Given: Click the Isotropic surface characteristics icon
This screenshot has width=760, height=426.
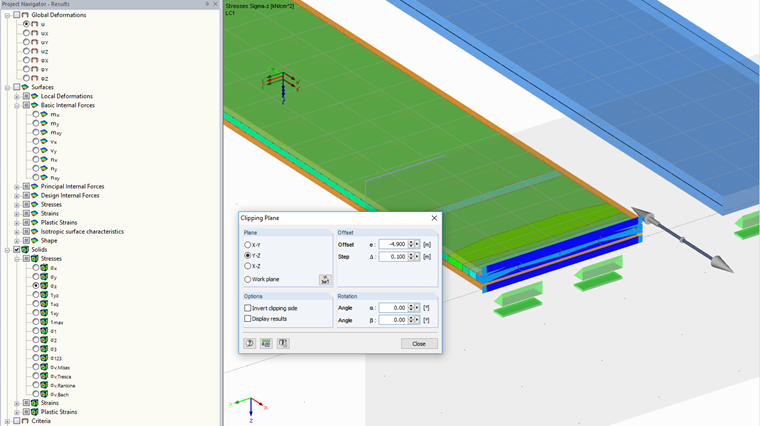Looking at the screenshot, I should tap(34, 232).
